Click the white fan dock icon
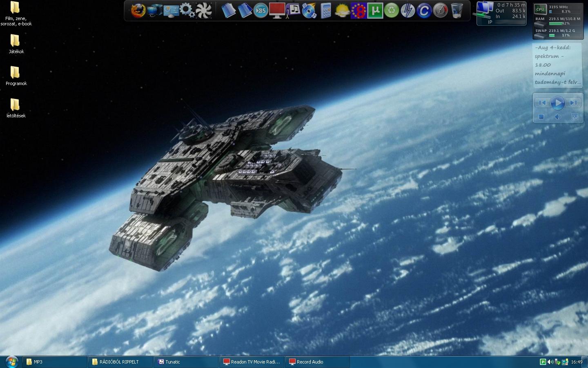The width and height of the screenshot is (588, 368). pyautogui.click(x=204, y=10)
